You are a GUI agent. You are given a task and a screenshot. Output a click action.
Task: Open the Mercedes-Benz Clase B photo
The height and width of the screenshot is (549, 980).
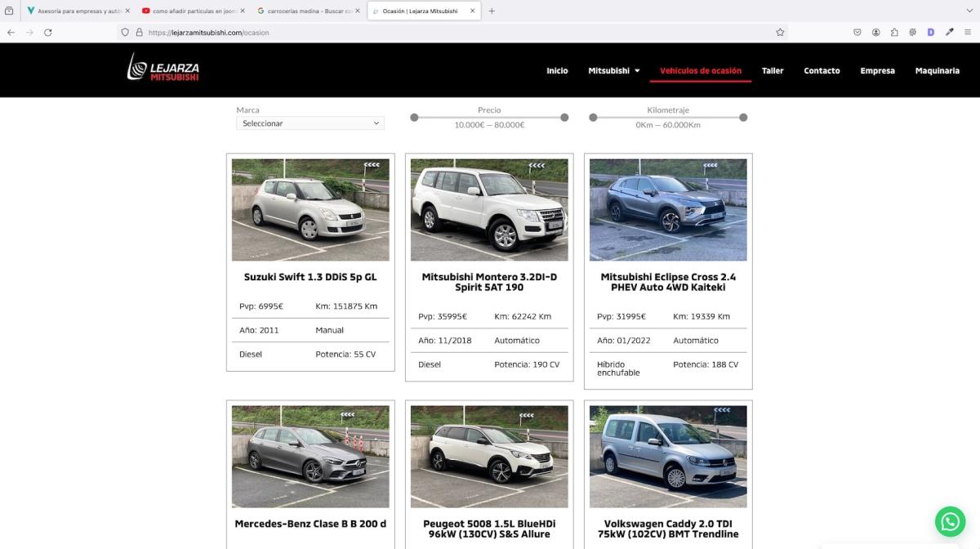point(310,457)
